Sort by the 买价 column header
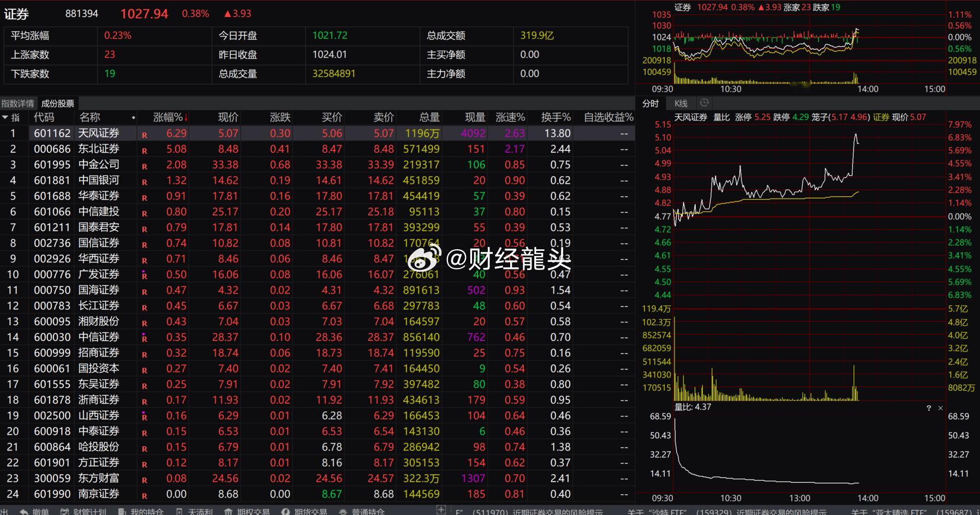Image resolution: width=980 pixels, height=515 pixels. (x=332, y=117)
